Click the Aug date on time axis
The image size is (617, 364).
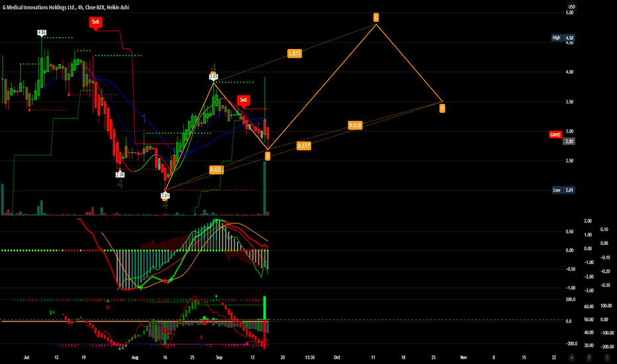coord(135,357)
